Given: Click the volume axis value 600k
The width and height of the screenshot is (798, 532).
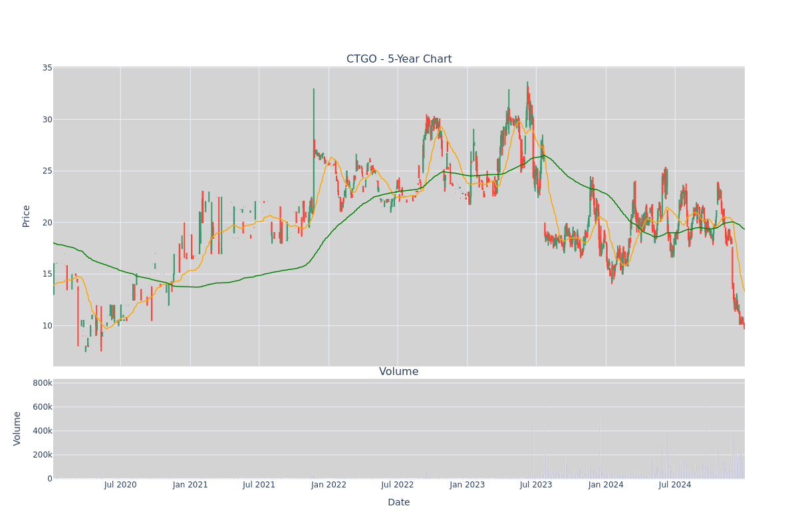Looking at the screenshot, I should click(x=43, y=407).
